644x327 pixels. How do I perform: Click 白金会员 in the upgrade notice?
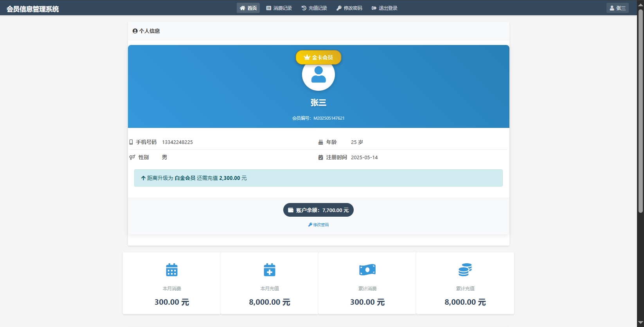185,178
